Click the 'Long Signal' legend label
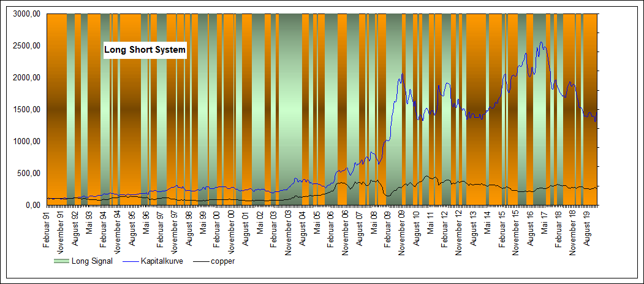Image resolution: width=644 pixels, height=284 pixels. (92, 261)
